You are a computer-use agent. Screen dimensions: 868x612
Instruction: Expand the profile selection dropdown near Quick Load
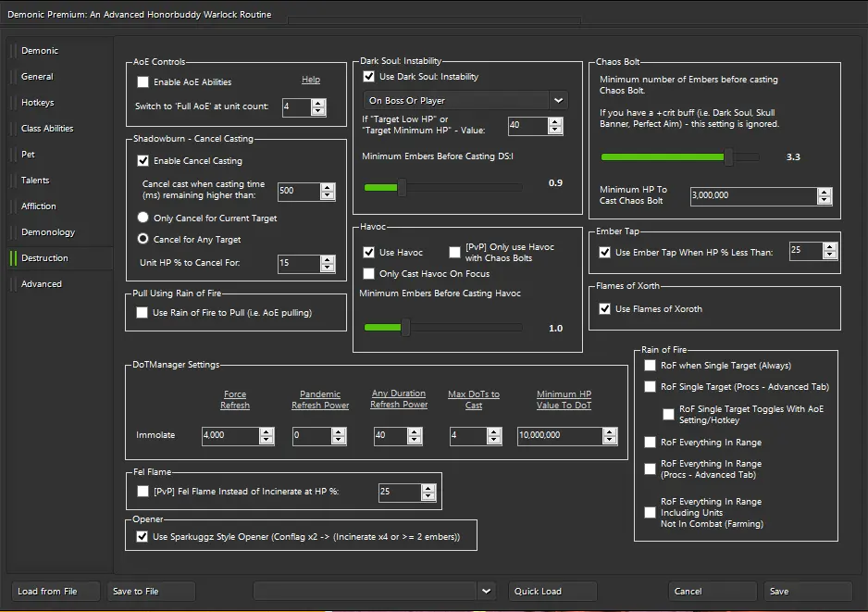(486, 591)
